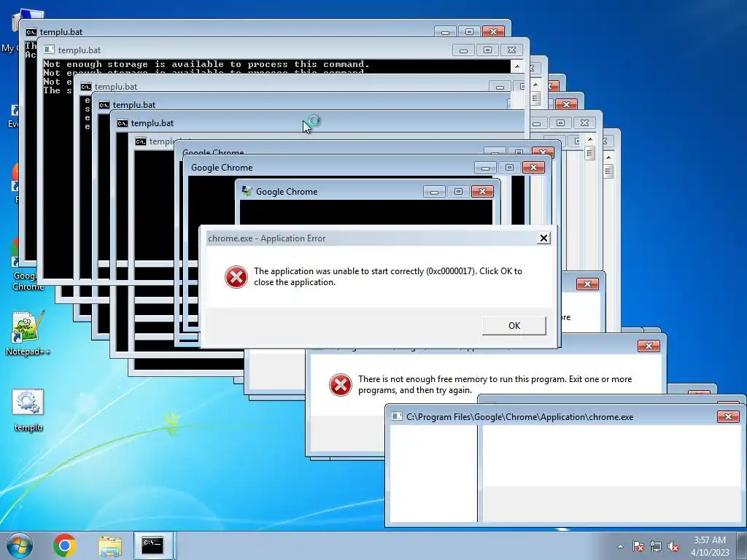
Task: Click the muted volume tray icon
Action: click(x=673, y=546)
